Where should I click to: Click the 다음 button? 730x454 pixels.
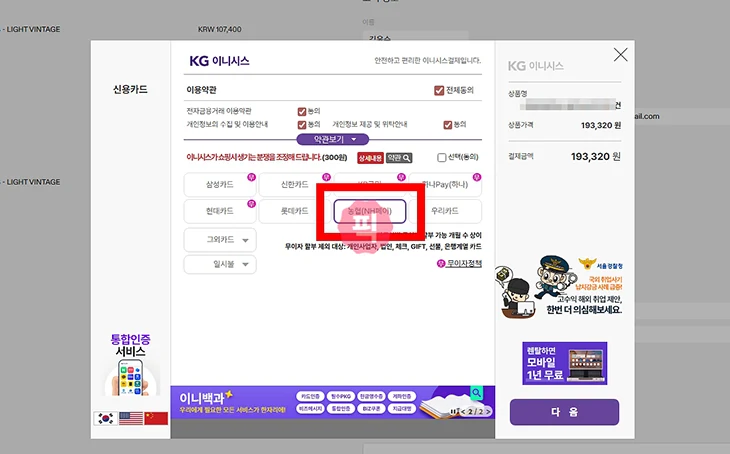tap(563, 411)
